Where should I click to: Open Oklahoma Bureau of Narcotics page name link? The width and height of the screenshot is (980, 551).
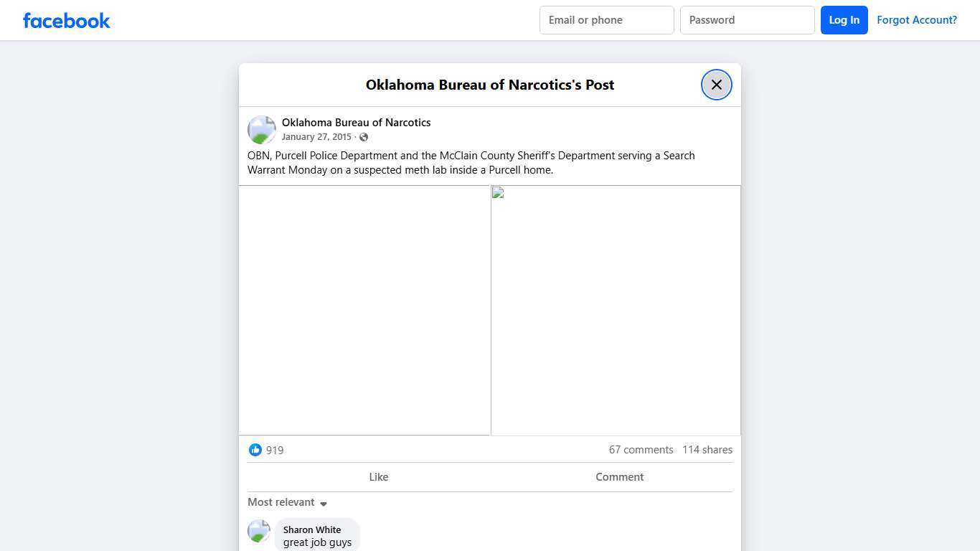pos(356,123)
